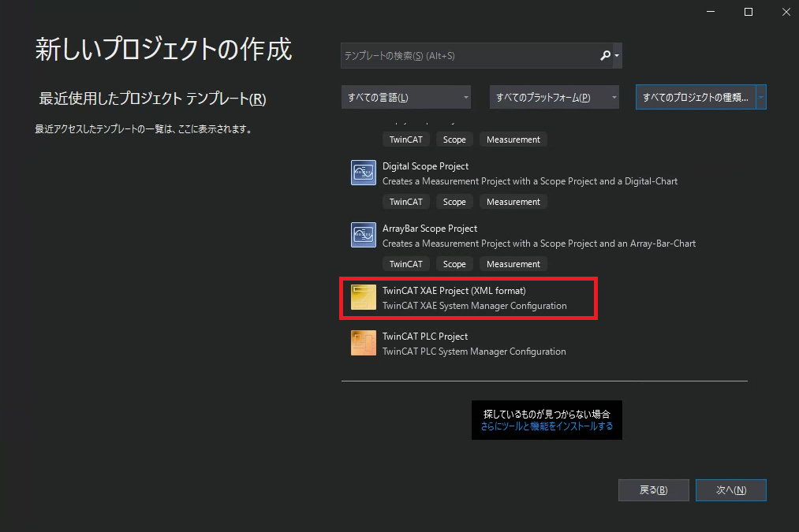Click TwinCAT tag under ArrayBar Scope Project
Screen dimensions: 799x532
point(406,264)
